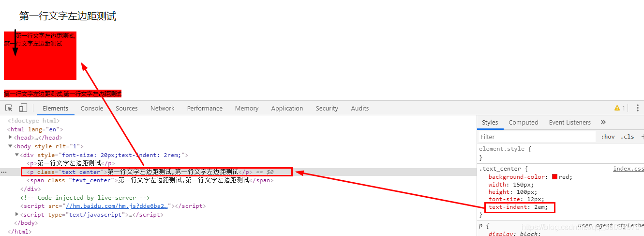Select the html lang="en" row
The image size is (644, 236).
click(x=35, y=129)
